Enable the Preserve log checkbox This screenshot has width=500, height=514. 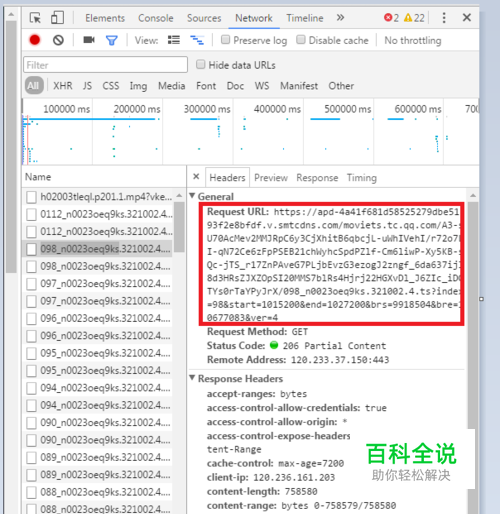pyautogui.click(x=226, y=40)
